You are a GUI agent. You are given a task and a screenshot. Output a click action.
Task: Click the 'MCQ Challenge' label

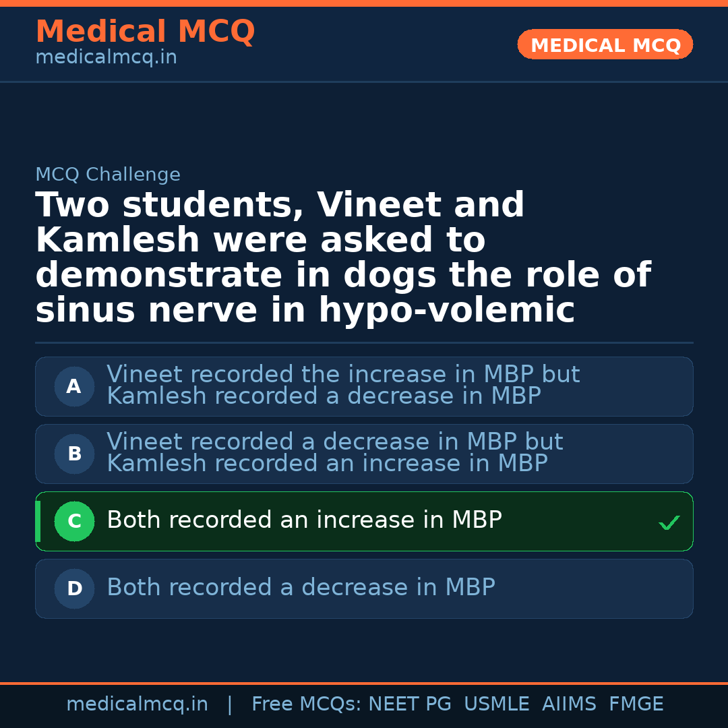108,175
